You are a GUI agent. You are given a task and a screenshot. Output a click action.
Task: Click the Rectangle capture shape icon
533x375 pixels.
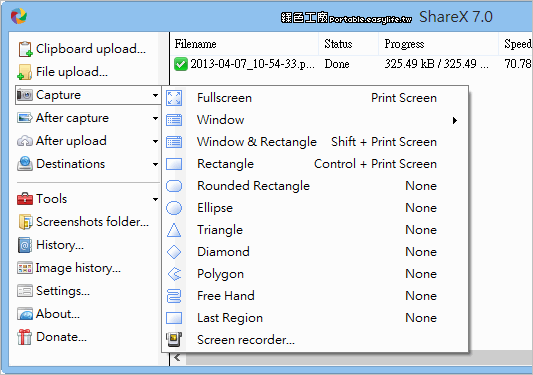(174, 164)
